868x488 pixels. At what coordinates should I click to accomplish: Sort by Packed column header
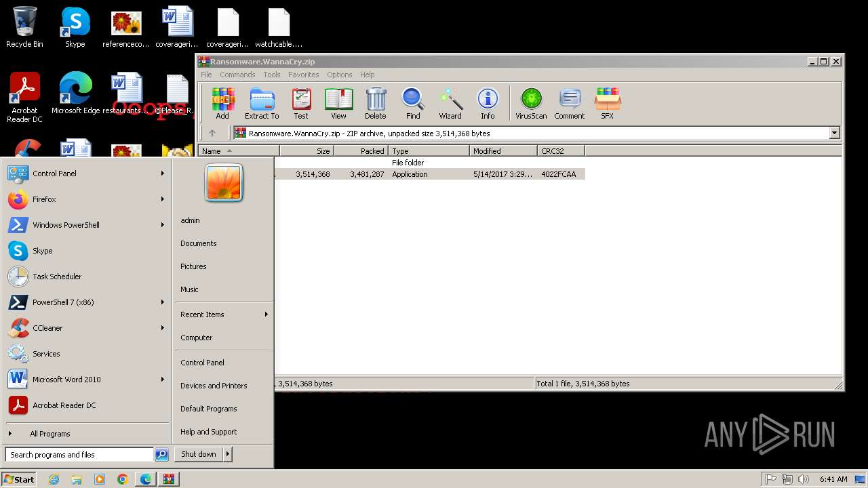click(361, 151)
